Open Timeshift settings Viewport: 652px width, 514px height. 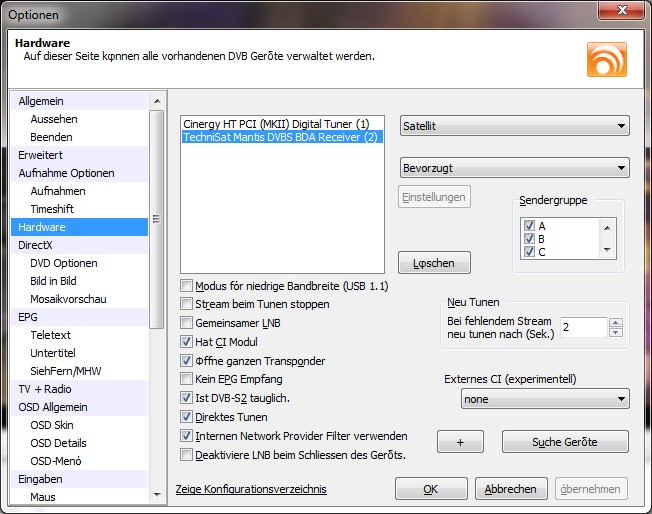tap(79, 209)
